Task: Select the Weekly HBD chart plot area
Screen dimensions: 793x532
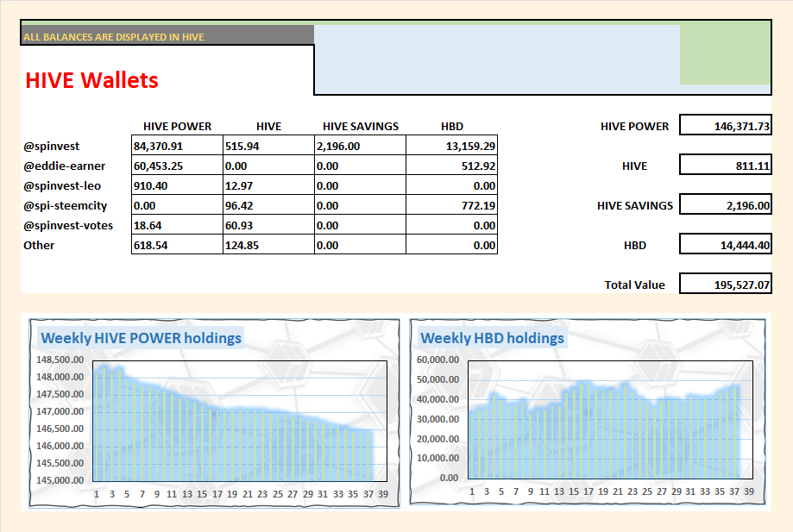Action: pyautogui.click(x=610, y=419)
